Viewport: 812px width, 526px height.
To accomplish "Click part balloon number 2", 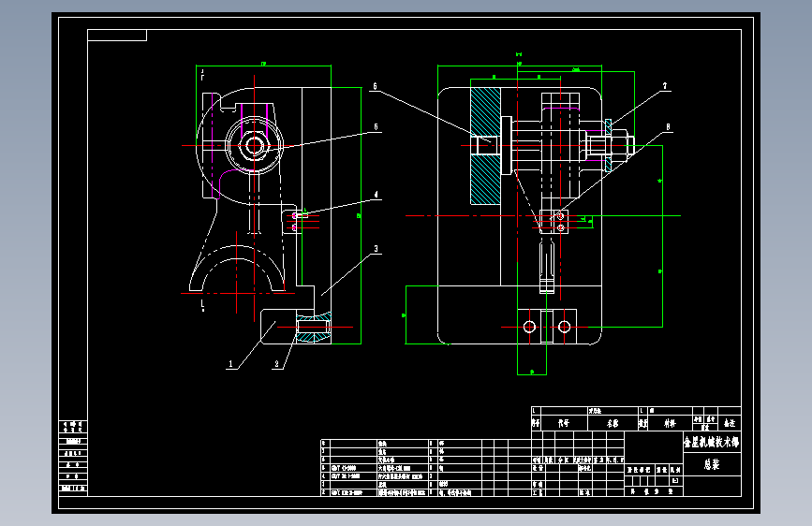I will point(276,364).
